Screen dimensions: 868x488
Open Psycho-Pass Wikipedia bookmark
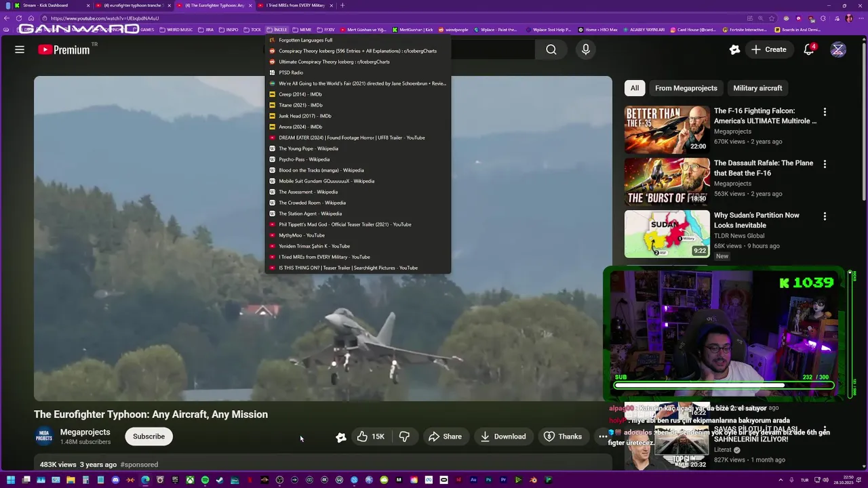(x=358, y=159)
